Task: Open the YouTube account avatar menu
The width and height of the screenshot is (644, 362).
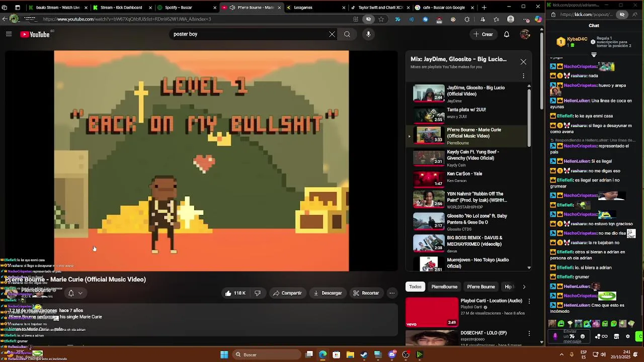Action: 525,34
